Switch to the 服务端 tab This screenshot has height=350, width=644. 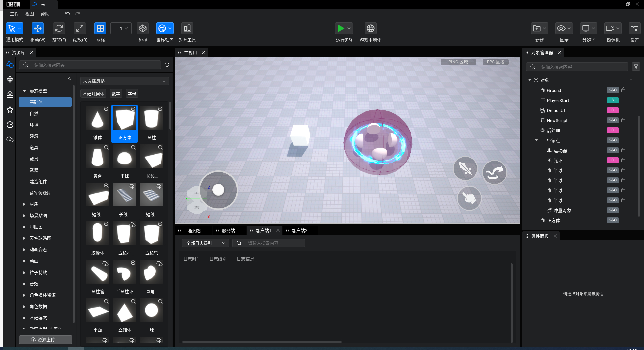228,231
